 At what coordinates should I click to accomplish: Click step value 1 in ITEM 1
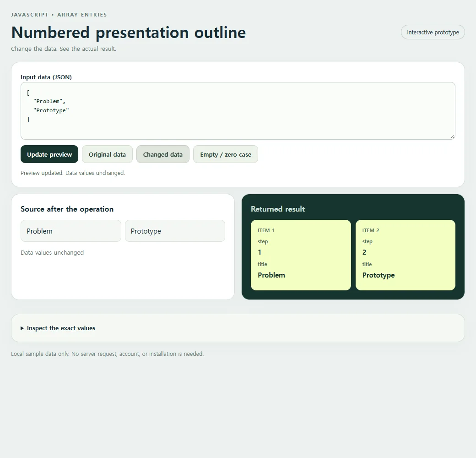pos(260,252)
